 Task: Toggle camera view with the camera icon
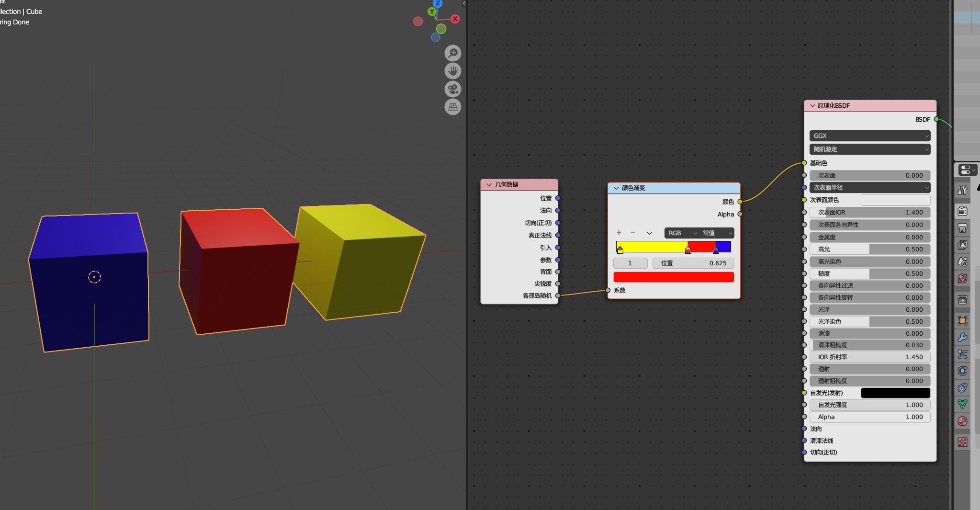452,89
